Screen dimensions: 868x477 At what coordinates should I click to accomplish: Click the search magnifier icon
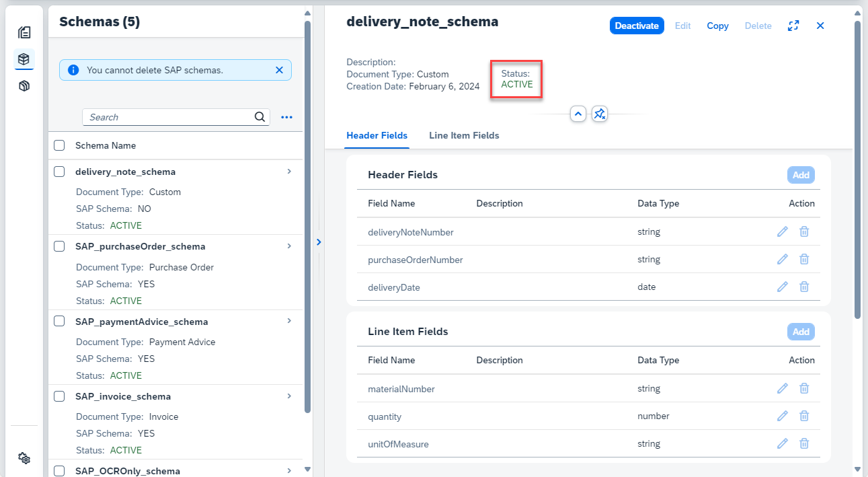260,117
